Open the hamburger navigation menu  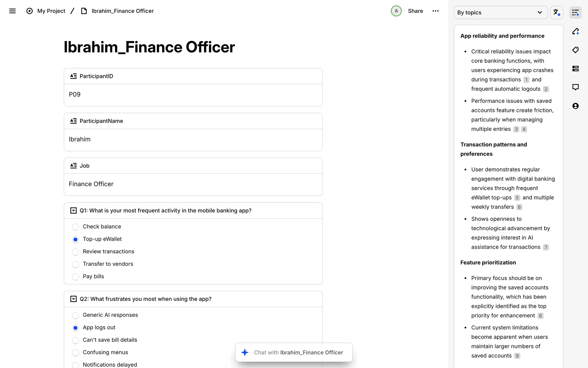[12, 11]
